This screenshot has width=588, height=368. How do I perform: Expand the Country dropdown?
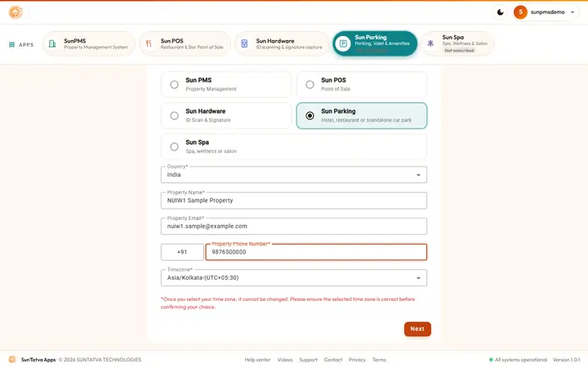click(294, 175)
